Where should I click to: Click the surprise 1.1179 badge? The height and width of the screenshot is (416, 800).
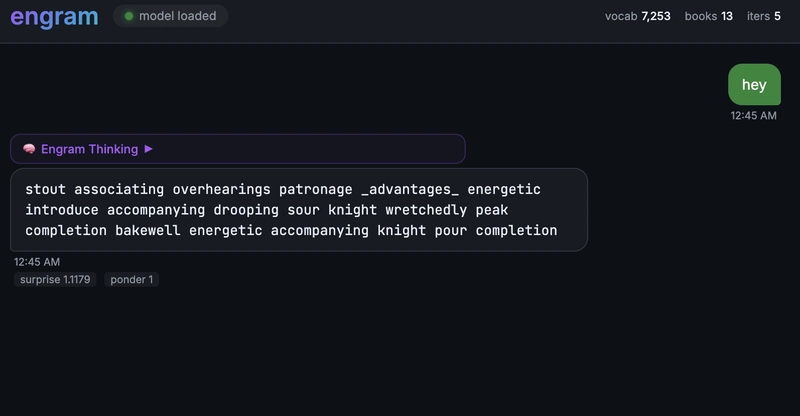click(55, 280)
